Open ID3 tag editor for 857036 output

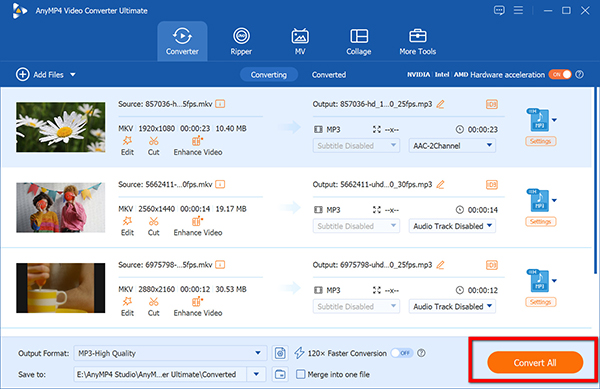click(x=492, y=104)
